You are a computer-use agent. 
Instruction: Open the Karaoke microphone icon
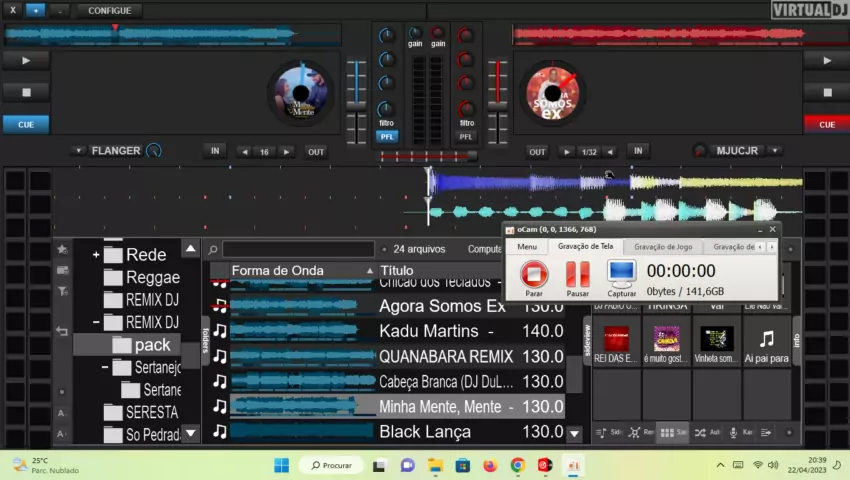click(733, 433)
